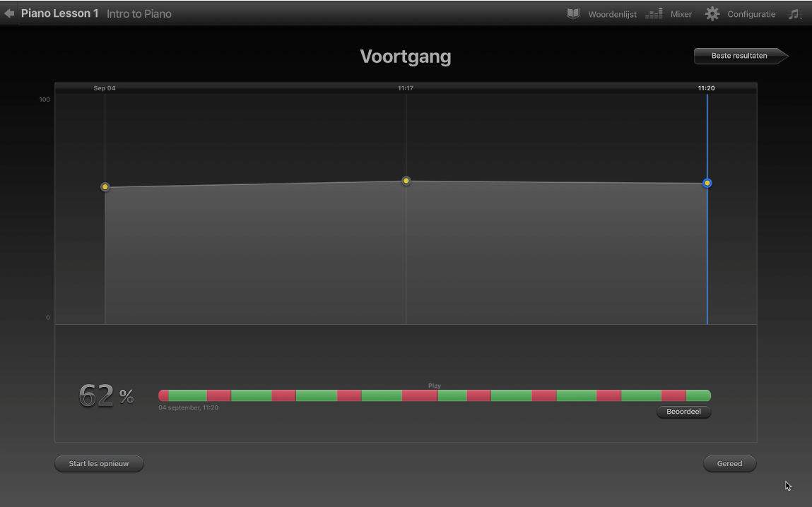
Task: Select the Sep 04 score point
Action: 105,186
